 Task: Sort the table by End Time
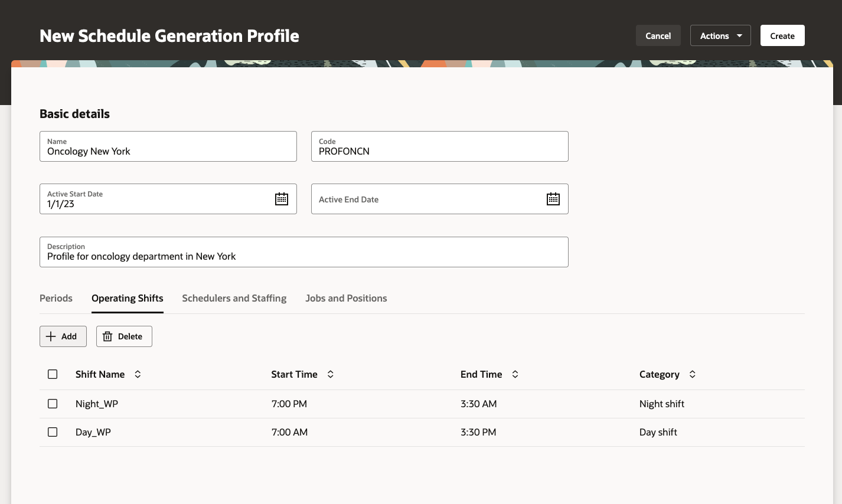pyautogui.click(x=514, y=374)
